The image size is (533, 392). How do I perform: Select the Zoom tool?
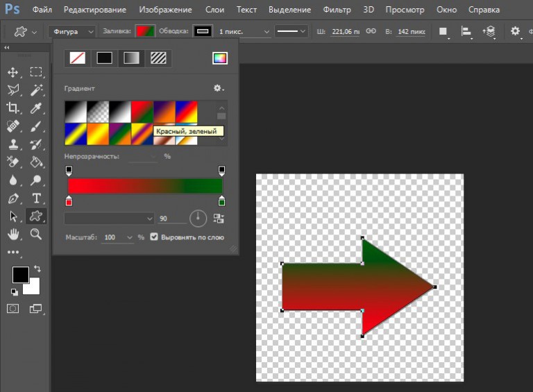coord(36,234)
